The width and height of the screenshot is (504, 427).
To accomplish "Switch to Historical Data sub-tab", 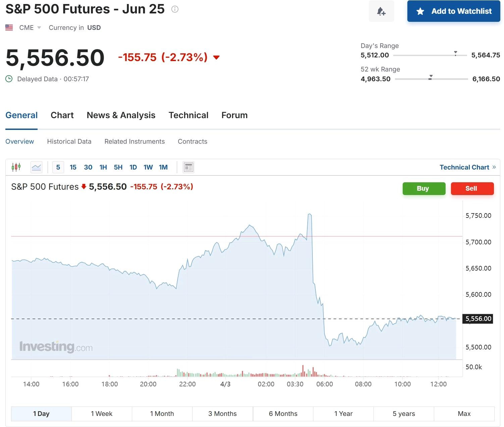I will pos(69,141).
